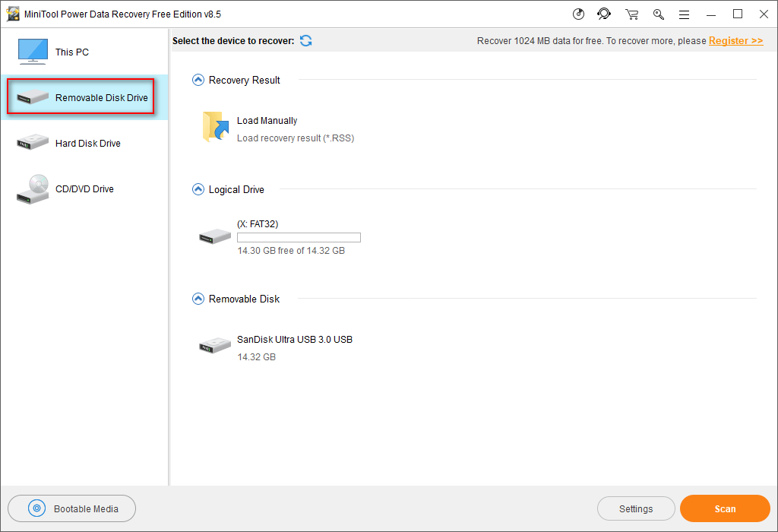Click the bootable CD disc icon in title bar

[x=578, y=14]
